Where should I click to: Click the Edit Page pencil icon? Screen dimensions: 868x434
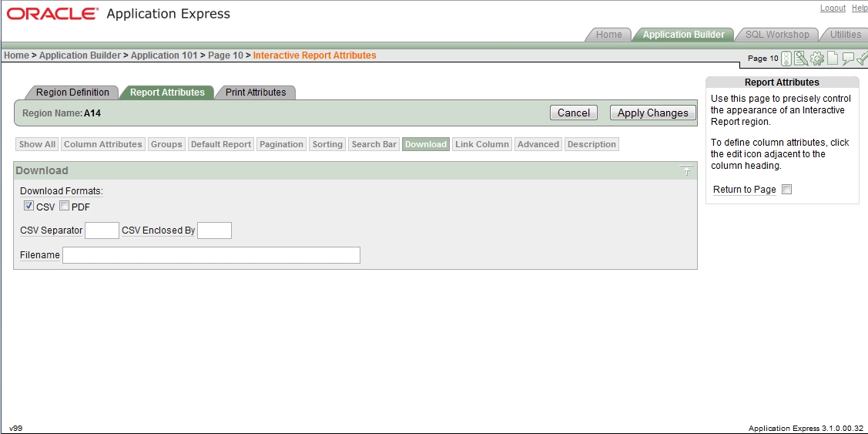click(x=801, y=59)
